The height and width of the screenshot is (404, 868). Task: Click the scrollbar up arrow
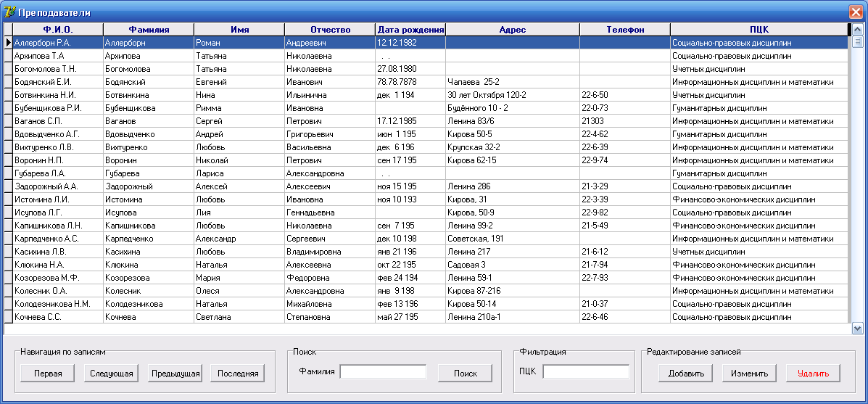click(857, 29)
